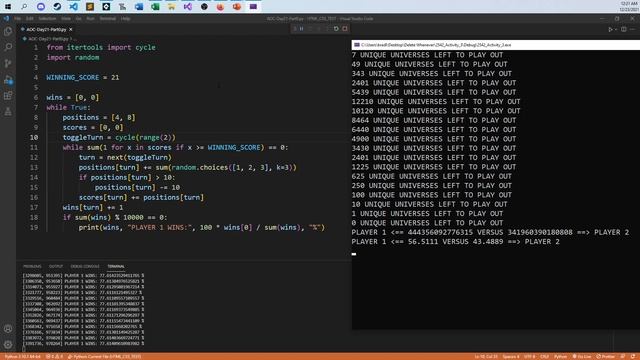Click Python Current File debug config in status bar
This screenshot has width=640, height=360.
104,357
